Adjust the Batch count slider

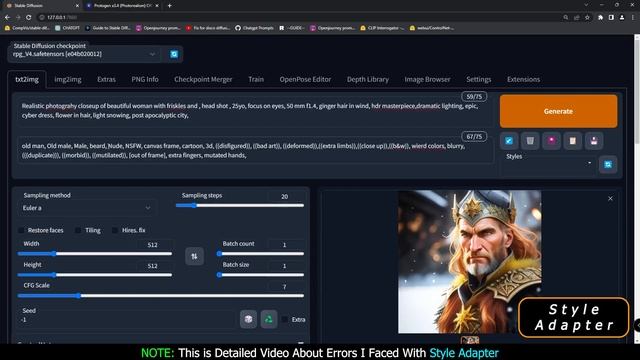pyautogui.click(x=260, y=253)
